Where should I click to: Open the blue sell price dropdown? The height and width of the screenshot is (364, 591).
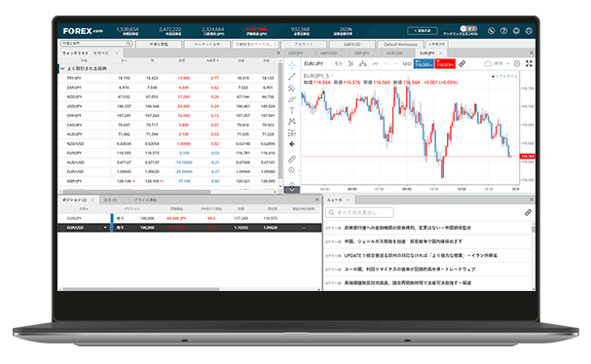424,64
